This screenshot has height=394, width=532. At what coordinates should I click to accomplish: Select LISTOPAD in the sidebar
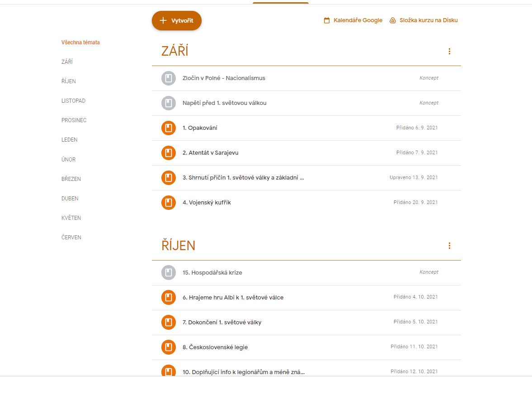73,101
